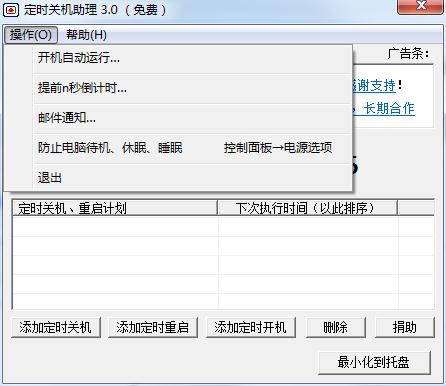The image size is (446, 386).
Task: Click the 添加定时开机 button
Action: (251, 327)
